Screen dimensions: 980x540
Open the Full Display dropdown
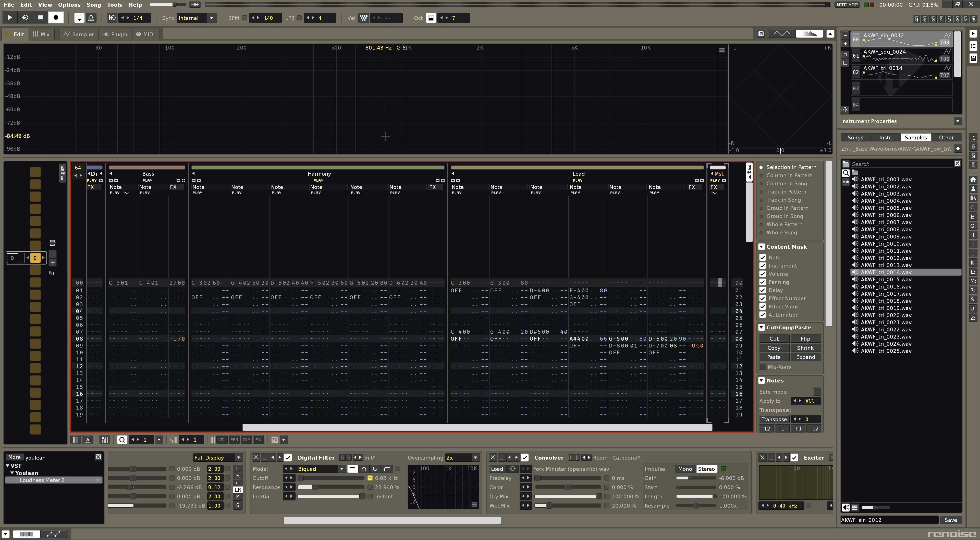click(x=217, y=458)
